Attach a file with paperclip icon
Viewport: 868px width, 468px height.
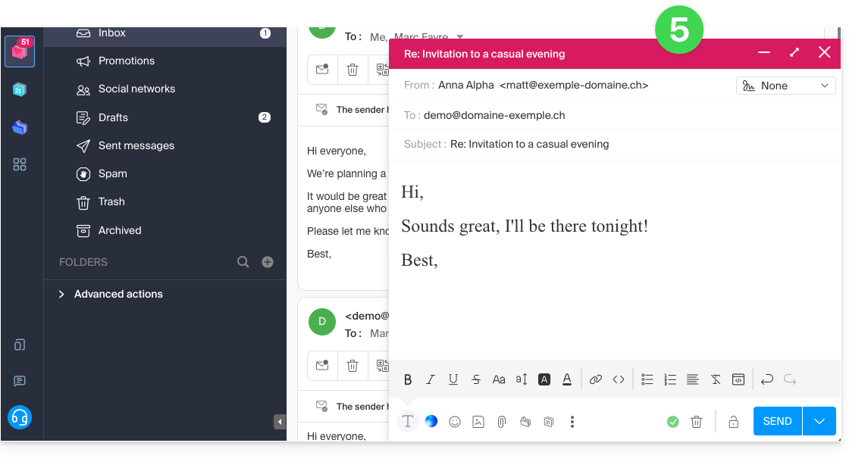pyautogui.click(x=502, y=422)
